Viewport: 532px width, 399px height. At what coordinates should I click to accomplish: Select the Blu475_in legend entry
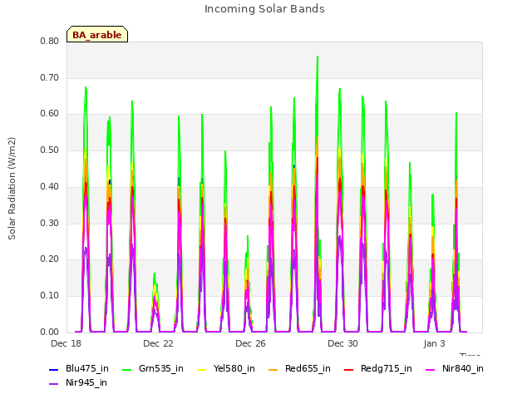(79, 369)
